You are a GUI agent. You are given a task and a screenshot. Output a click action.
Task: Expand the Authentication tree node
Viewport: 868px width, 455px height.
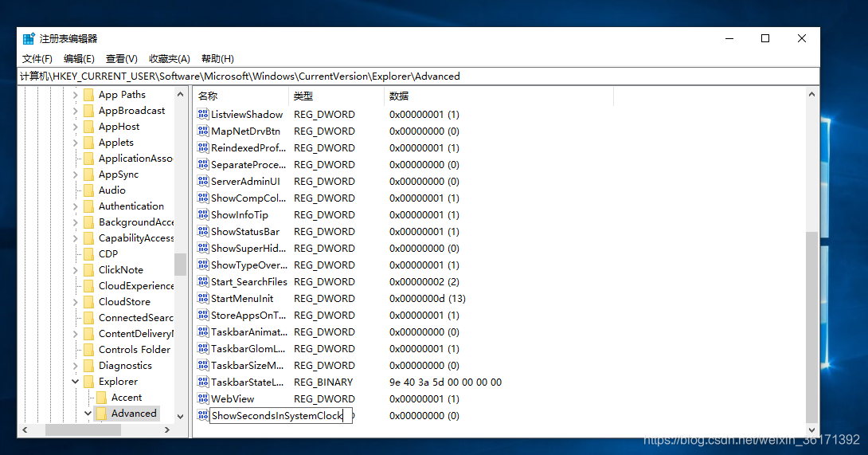click(76, 206)
